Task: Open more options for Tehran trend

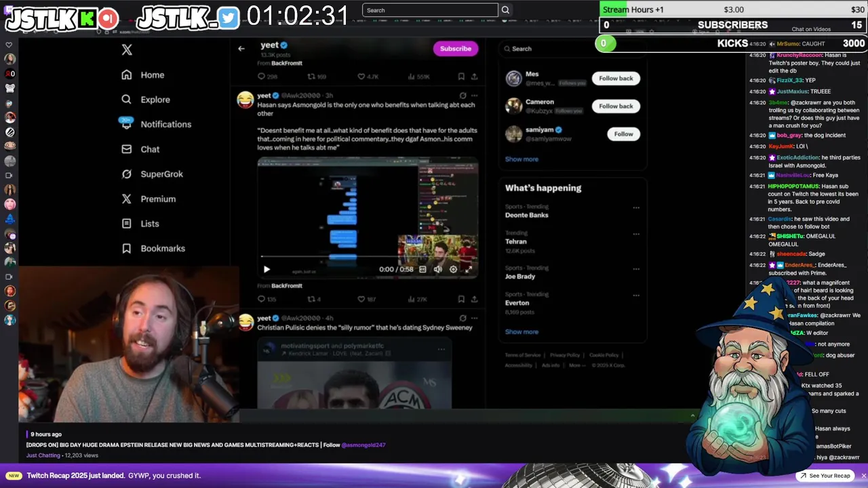Action: [636, 235]
